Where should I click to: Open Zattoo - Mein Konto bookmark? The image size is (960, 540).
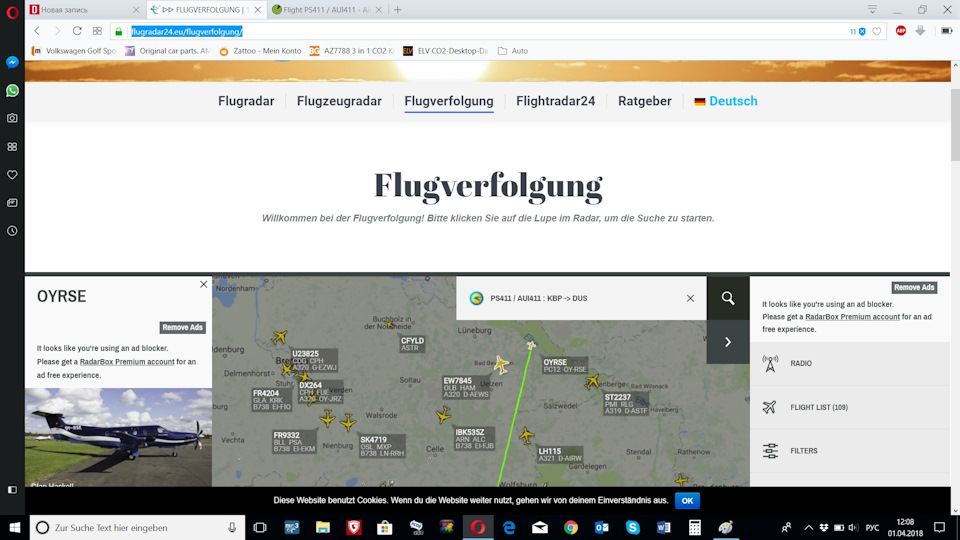(x=260, y=51)
